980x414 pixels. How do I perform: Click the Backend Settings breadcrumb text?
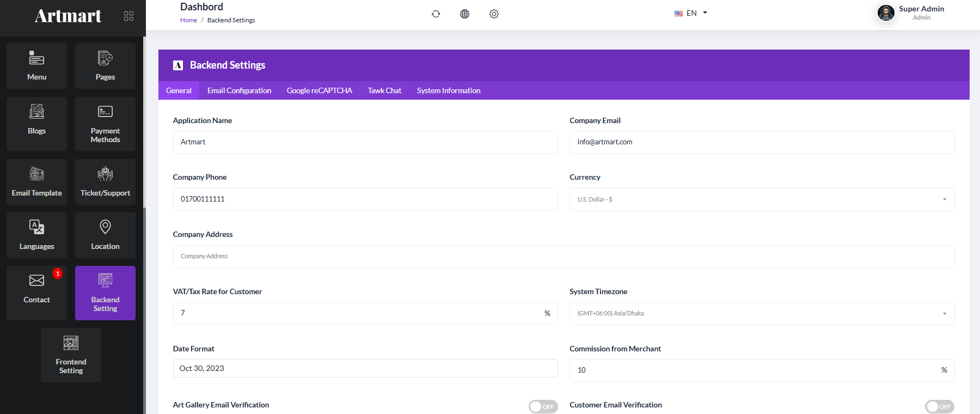coord(231,20)
